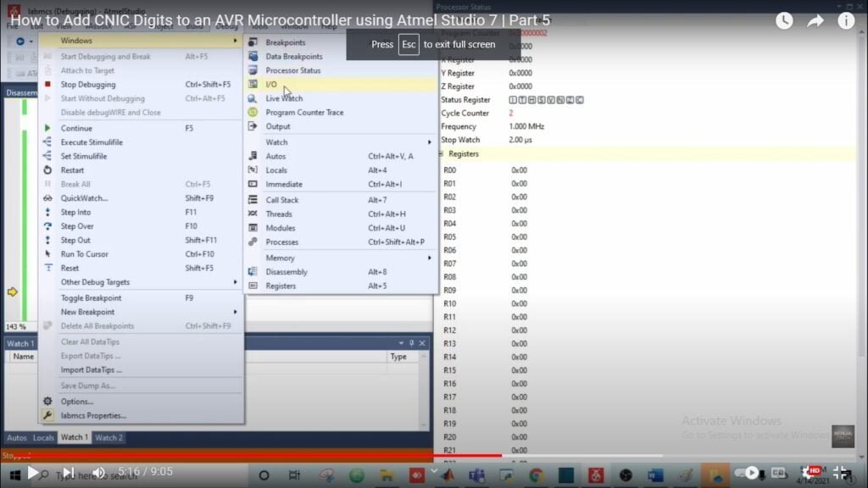Toggle the N flag in Status Register
Viewport: 868px width, 488px height.
pos(560,100)
